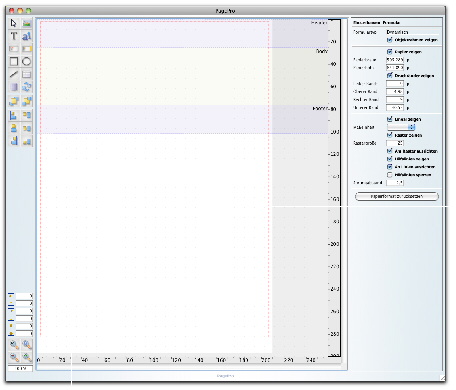Toggle checkbox directly above Hilfslinien sperren

click(389, 167)
